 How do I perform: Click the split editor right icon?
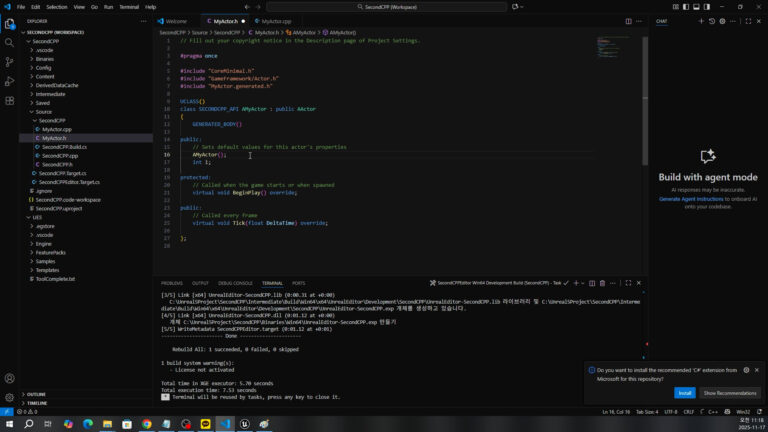[x=627, y=21]
